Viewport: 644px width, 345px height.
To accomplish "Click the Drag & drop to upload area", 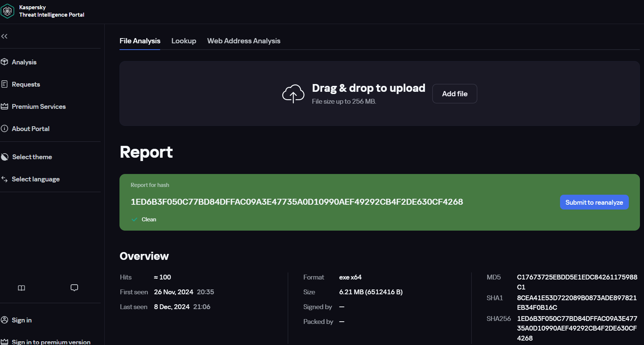I will tap(380, 93).
